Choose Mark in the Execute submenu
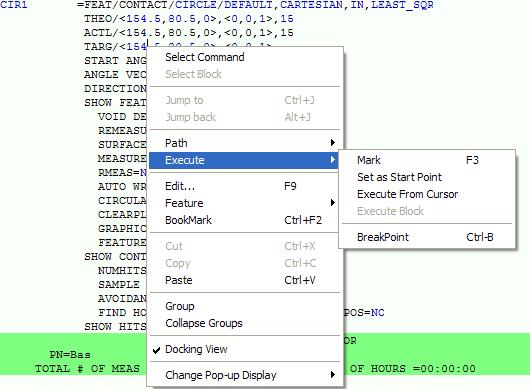This screenshot has height=389, width=530. pyautogui.click(x=427, y=160)
